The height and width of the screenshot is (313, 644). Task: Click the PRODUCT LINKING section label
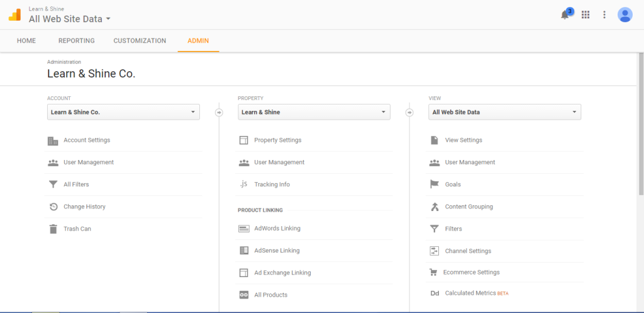point(260,210)
